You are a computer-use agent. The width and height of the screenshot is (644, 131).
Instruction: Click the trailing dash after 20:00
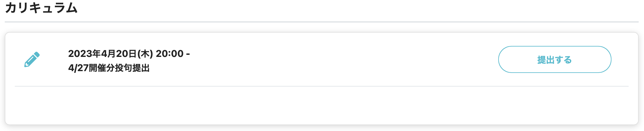click(x=188, y=54)
